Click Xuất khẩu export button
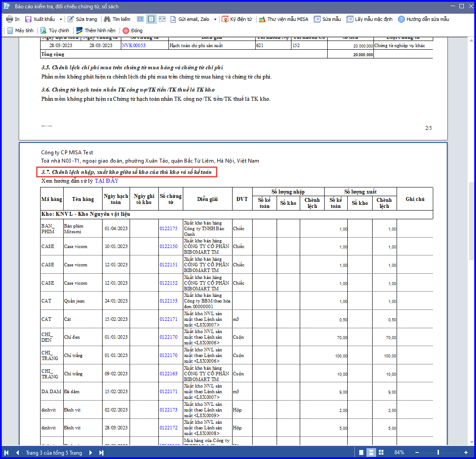The image size is (476, 459). (41, 19)
